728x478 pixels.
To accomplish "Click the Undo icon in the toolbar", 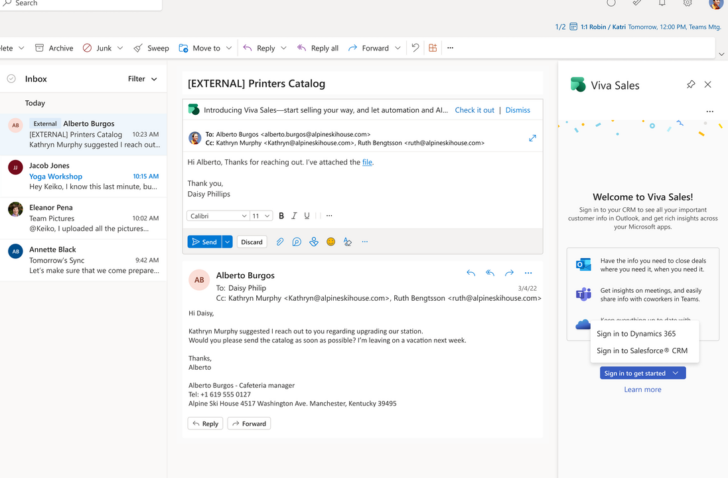I will [415, 47].
